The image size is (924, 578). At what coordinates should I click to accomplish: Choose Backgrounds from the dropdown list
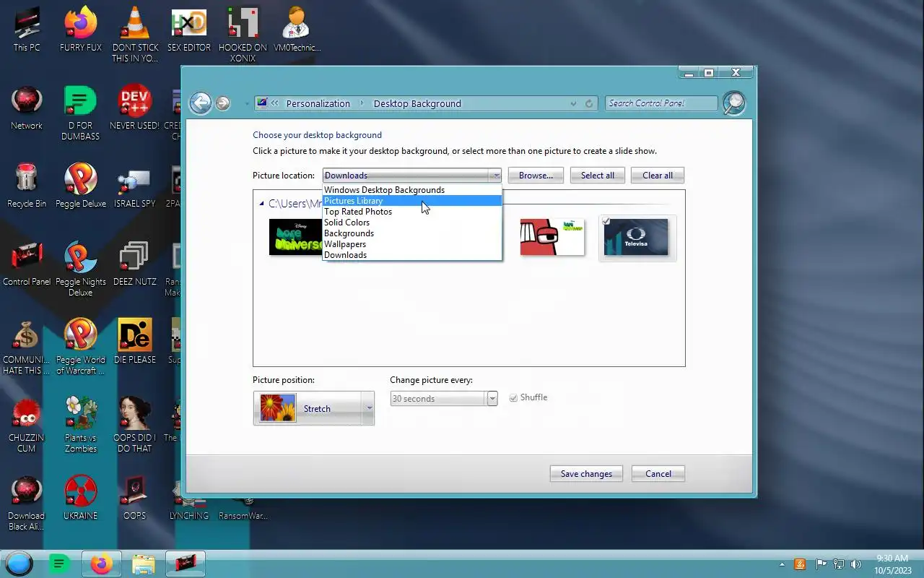(411, 233)
